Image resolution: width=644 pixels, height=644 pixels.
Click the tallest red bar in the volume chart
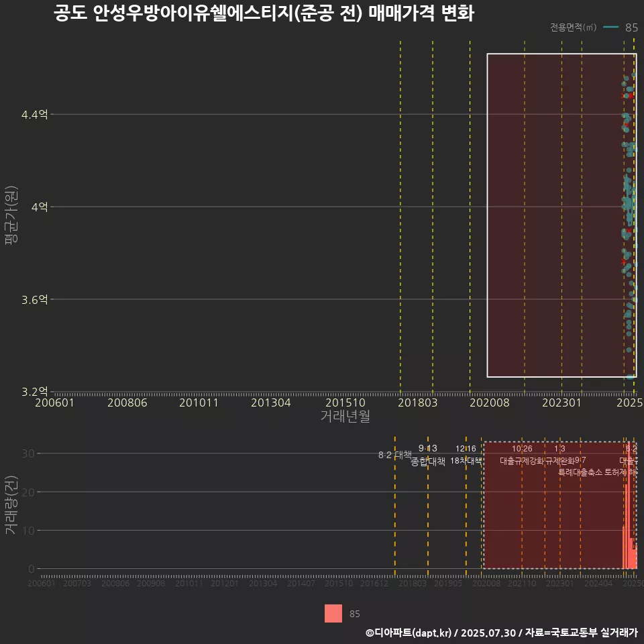coord(629,505)
